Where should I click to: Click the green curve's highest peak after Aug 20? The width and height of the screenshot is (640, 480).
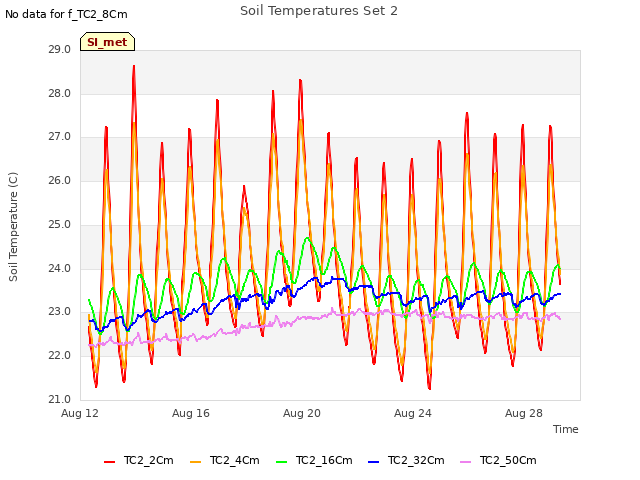307,238
